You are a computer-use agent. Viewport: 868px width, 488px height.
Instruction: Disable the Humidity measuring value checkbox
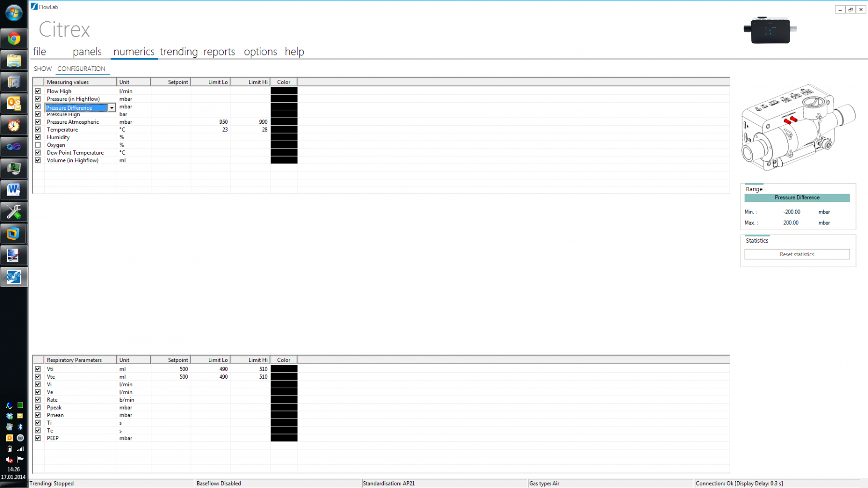point(38,137)
